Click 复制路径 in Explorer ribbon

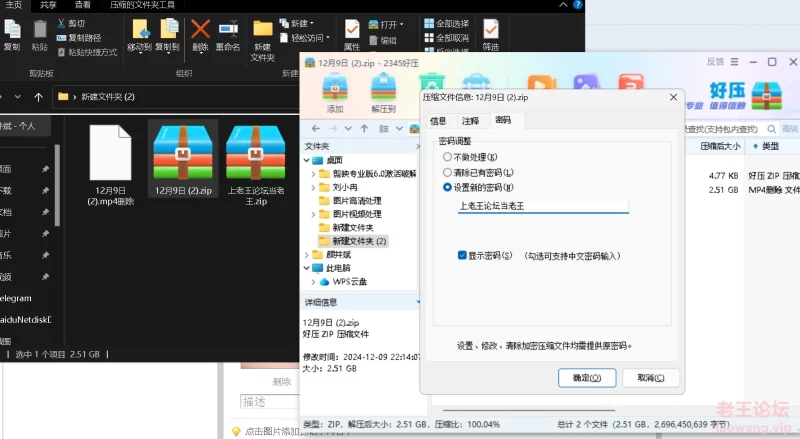tap(79, 38)
